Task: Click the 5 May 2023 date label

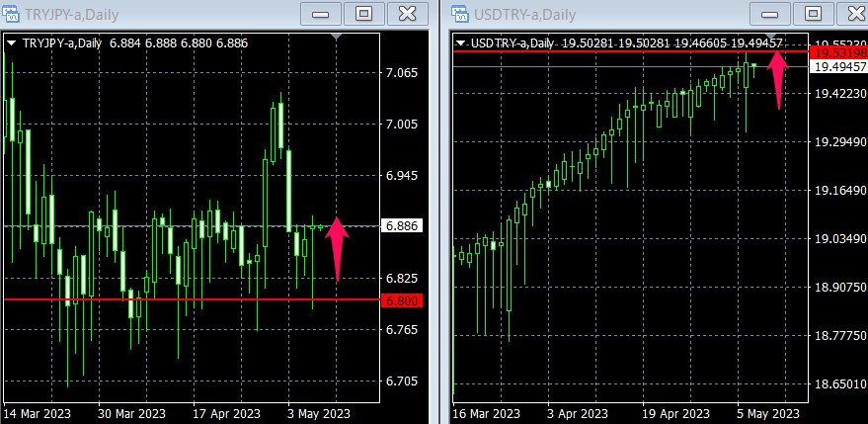Action: (769, 414)
